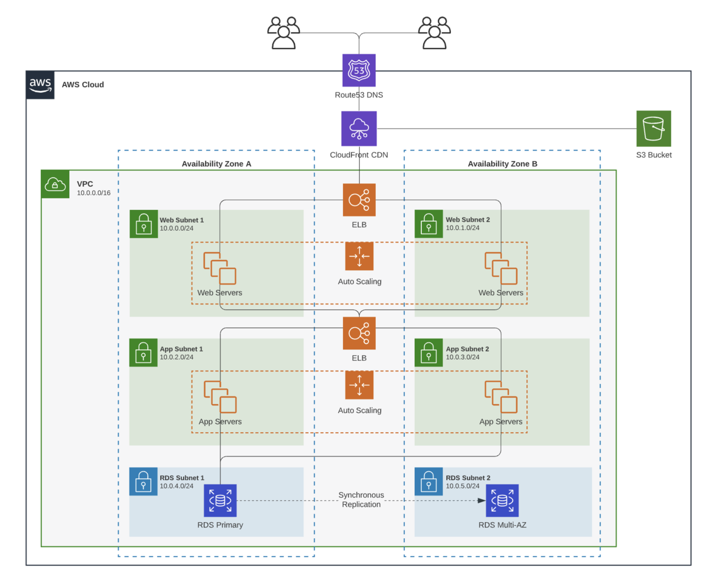Select the Web Servers stack in Availability Zone A
Image resolution: width=711 pixels, height=588 pixels.
[220, 268]
